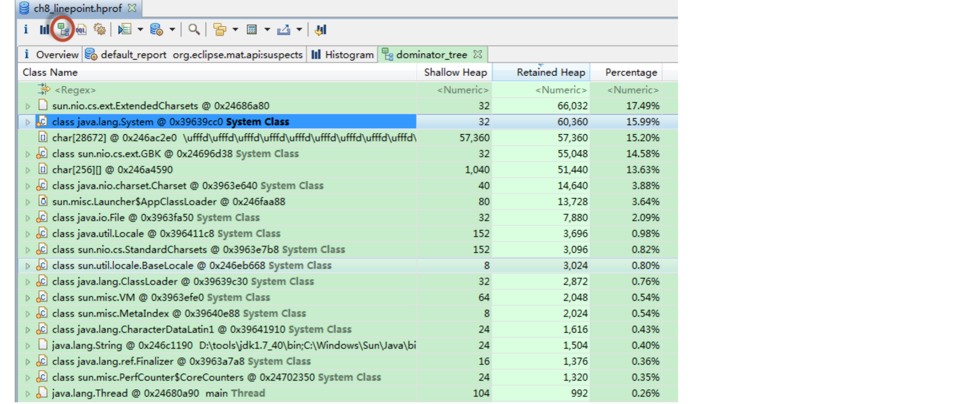This screenshot has width=980, height=404.
Task: Create a histogram from the toolbar
Action: tap(44, 29)
